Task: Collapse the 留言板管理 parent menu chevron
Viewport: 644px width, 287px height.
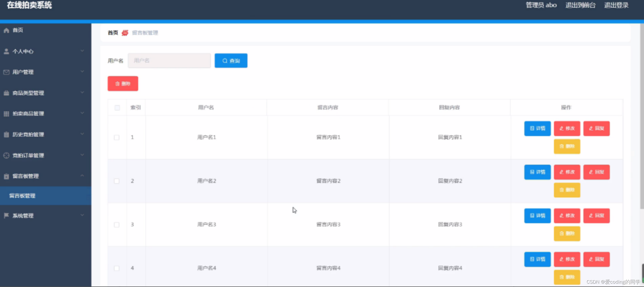Action: point(82,176)
